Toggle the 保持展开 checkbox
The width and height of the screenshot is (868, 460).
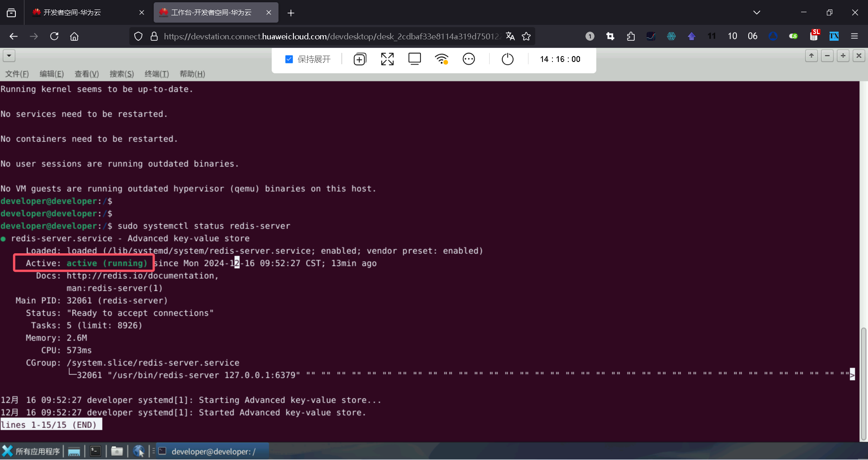(x=289, y=59)
